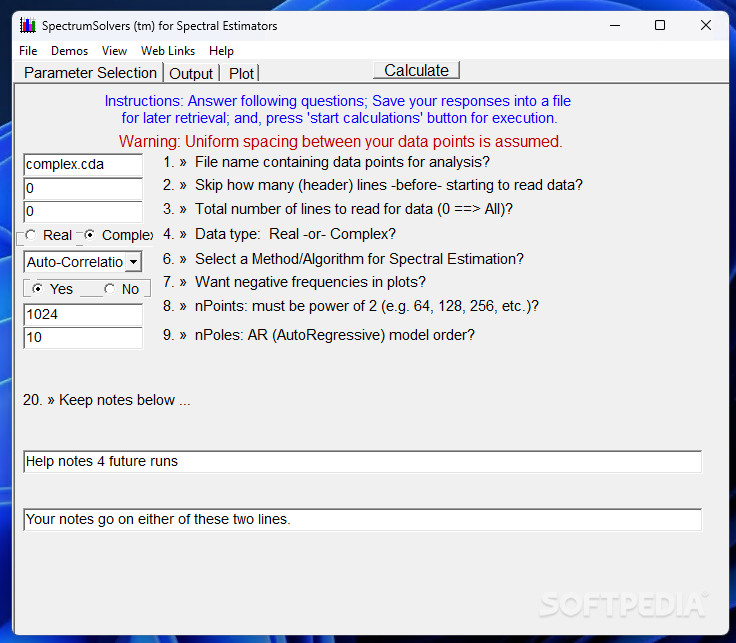736x643 pixels.
Task: Minimize the SpectrumSolvers window
Action: 615,25
